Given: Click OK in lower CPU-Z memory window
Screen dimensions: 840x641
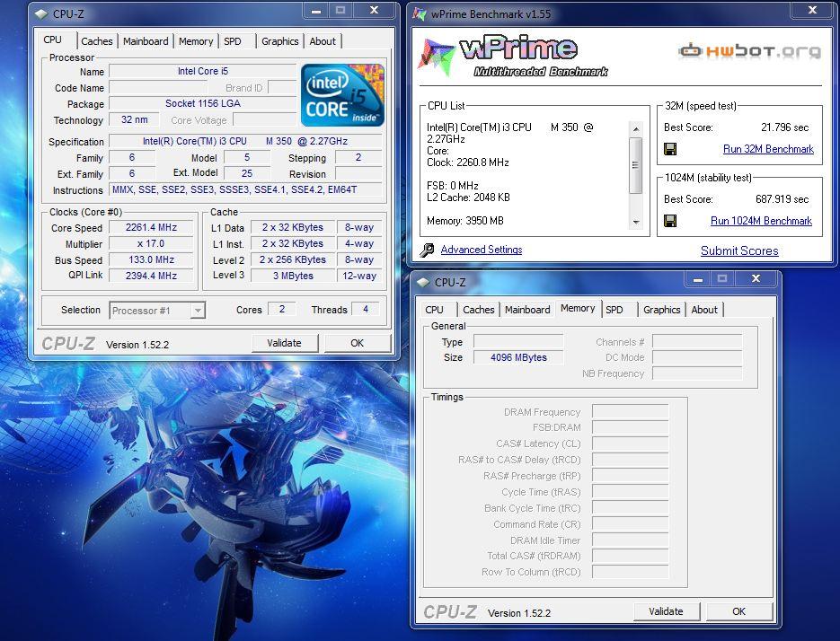Looking at the screenshot, I should [738, 611].
